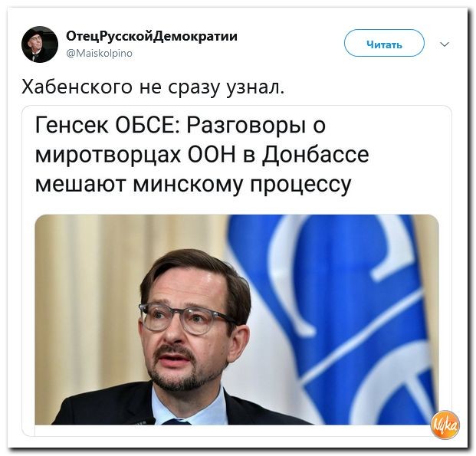Image resolution: width=476 pixels, height=456 pixels.
Task: Click 'ООН' in the card headline
Action: coord(212,155)
